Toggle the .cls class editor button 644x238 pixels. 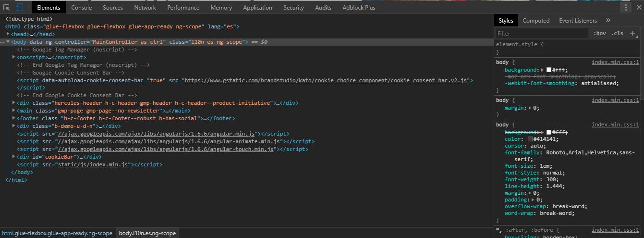617,33
